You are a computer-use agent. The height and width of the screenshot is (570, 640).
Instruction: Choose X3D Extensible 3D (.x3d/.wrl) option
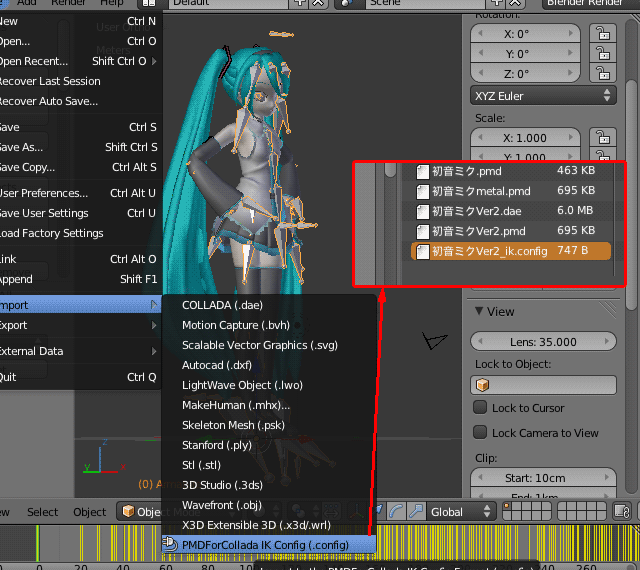click(269, 525)
